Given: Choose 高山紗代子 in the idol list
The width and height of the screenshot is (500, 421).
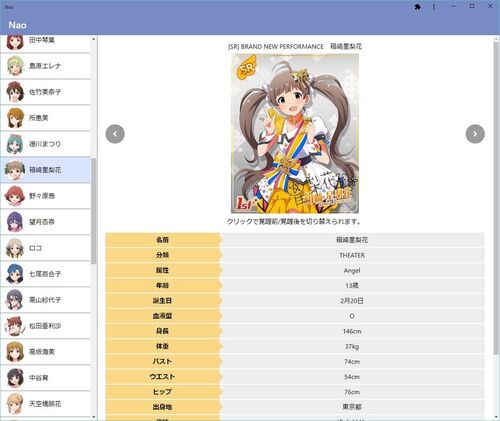Looking at the screenshot, I should 45,300.
